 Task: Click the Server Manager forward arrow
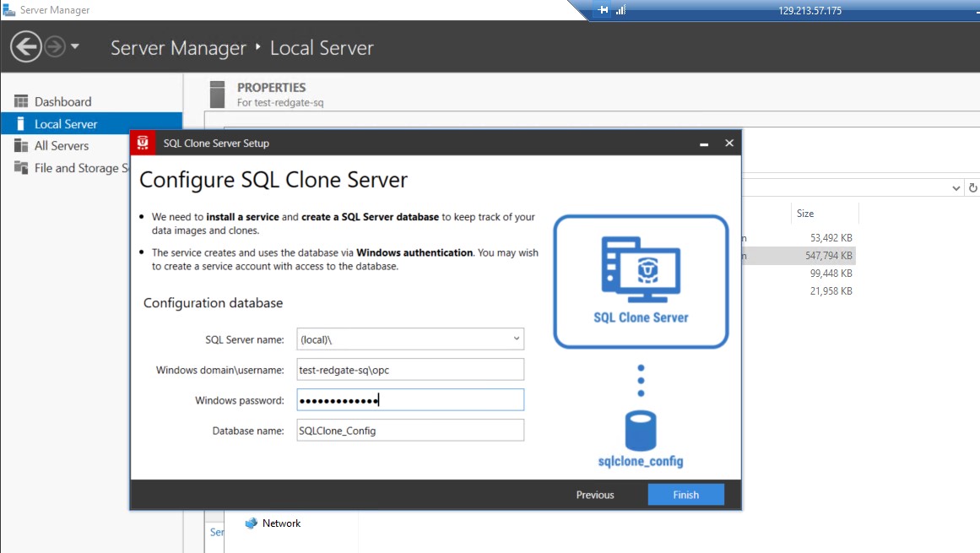coord(55,47)
